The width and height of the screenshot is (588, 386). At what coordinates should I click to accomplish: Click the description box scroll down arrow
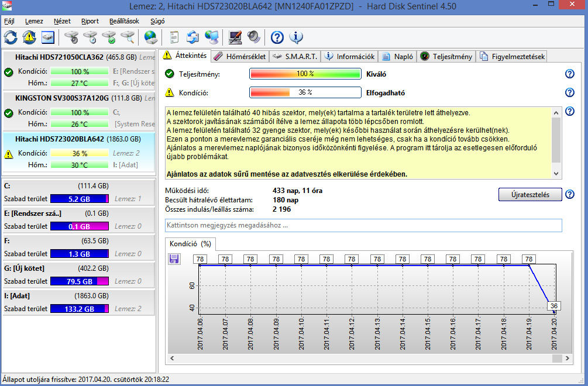(x=556, y=174)
